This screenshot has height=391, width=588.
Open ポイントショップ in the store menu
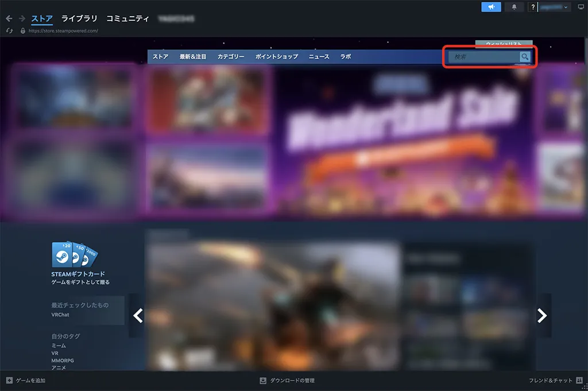click(277, 57)
